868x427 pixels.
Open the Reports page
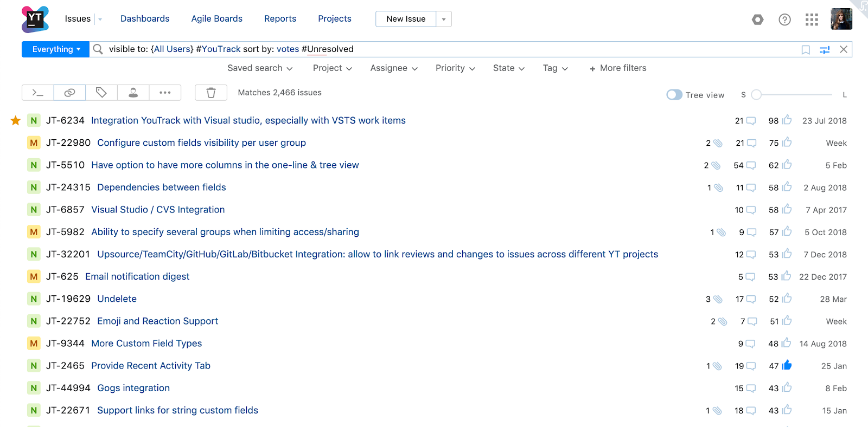point(280,19)
